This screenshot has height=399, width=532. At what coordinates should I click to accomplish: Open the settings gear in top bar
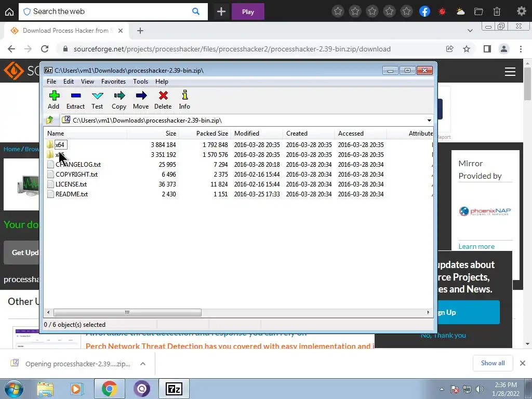pyautogui.click(x=522, y=11)
